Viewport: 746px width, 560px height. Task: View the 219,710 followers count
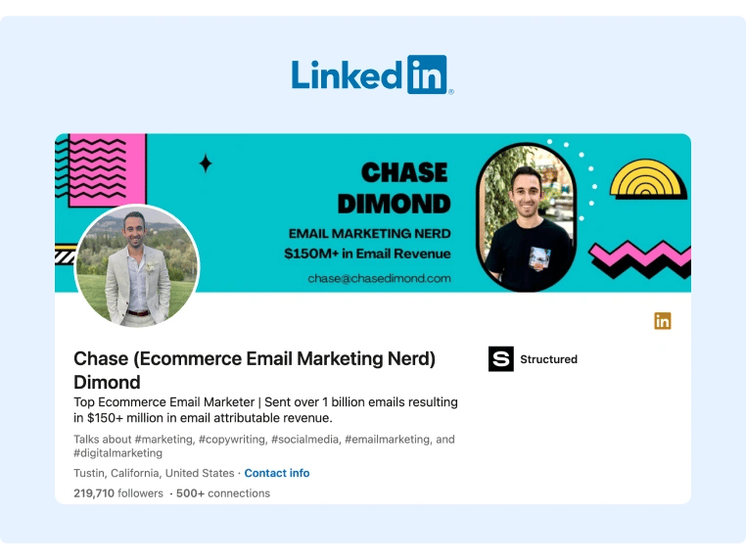[x=118, y=493]
